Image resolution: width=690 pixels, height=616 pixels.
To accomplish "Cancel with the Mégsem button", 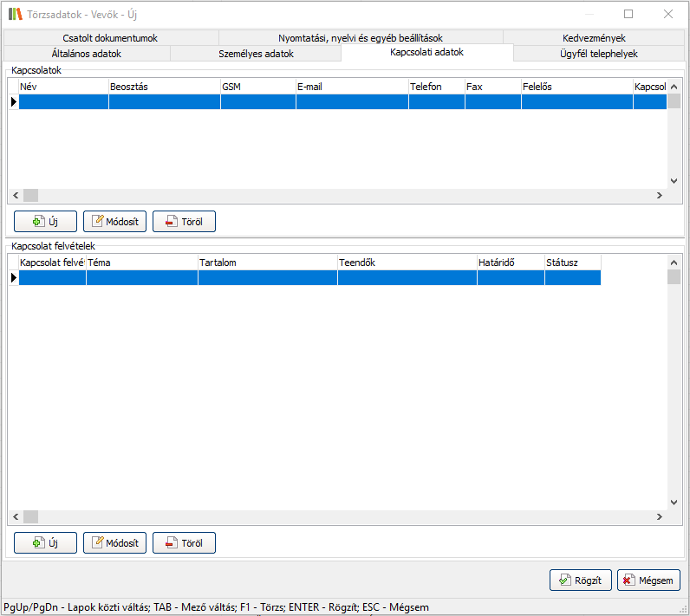I will pyautogui.click(x=648, y=580).
